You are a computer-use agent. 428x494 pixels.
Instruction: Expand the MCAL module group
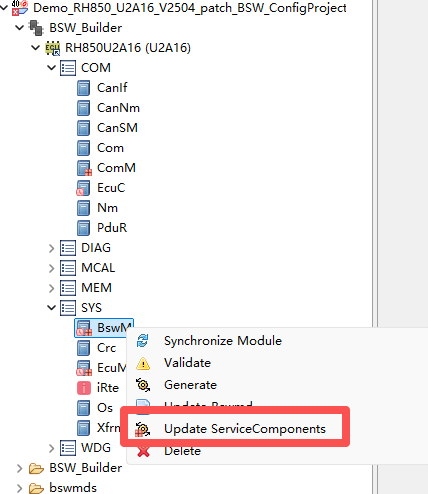point(51,268)
